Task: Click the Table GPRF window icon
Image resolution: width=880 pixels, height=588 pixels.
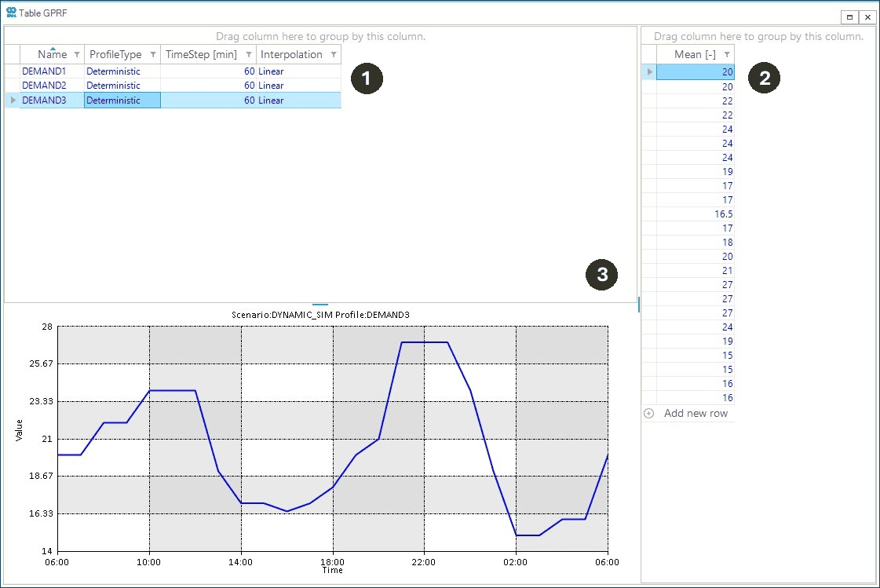Action: click(11, 13)
